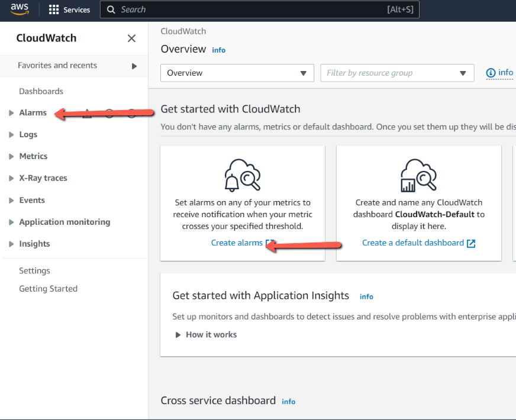Open the Services grid menu icon
Screen dimensions: 516x420
(x=54, y=9)
